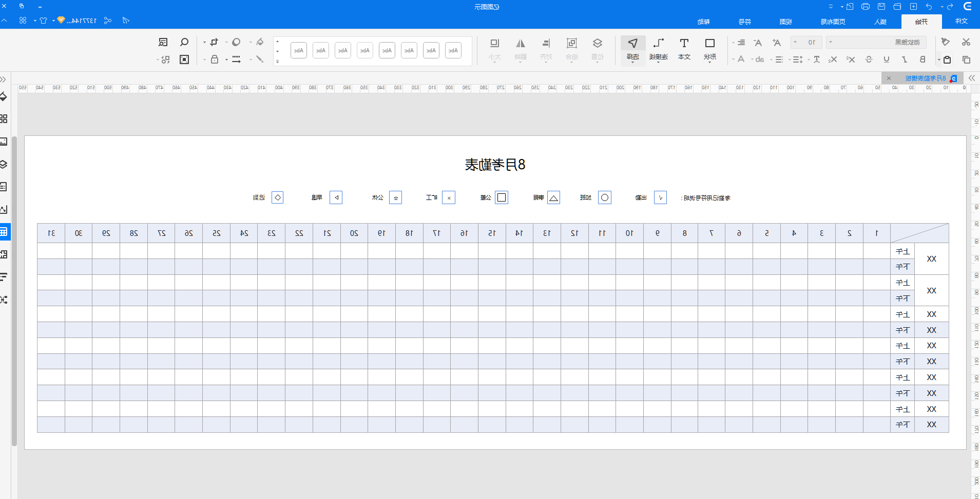This screenshot has width=980, height=499.
Task: Open the Paste options arrow
Action: pos(939,60)
